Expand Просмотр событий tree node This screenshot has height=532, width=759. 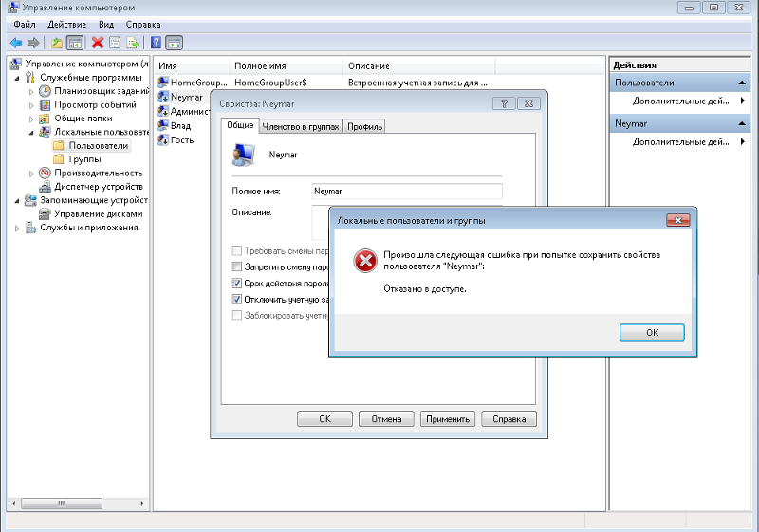tap(31, 105)
